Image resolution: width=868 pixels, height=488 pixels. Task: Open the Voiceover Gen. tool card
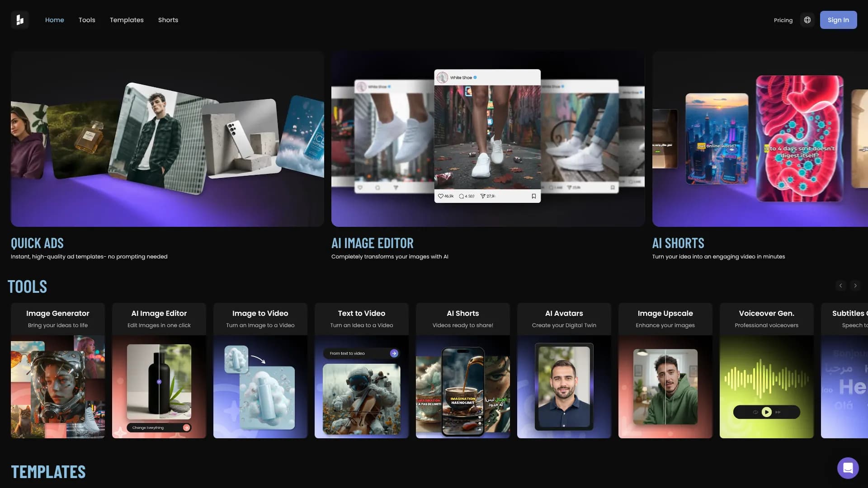767,371
